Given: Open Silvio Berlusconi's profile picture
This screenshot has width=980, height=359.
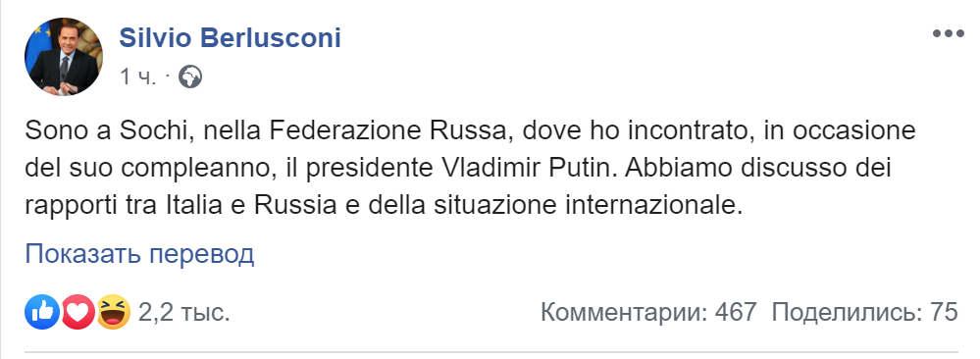Looking at the screenshot, I should click(63, 57).
